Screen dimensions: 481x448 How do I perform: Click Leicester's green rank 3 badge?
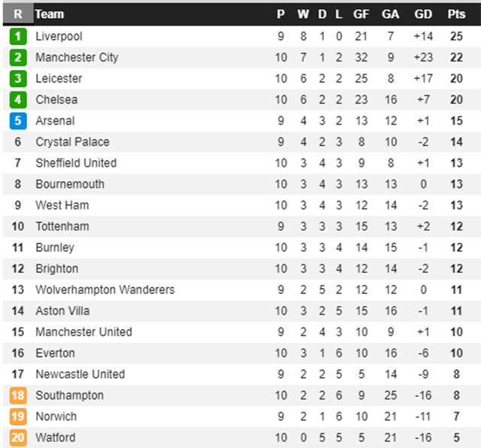(18, 78)
